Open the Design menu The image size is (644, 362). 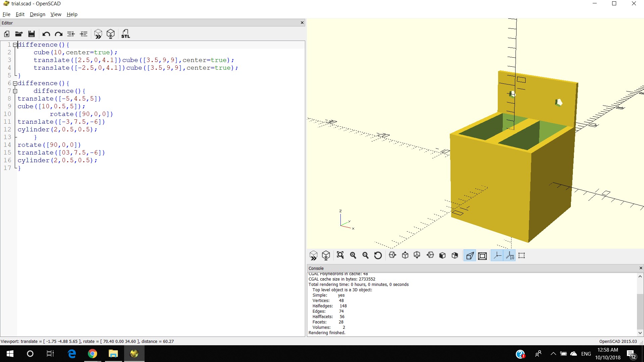point(37,14)
